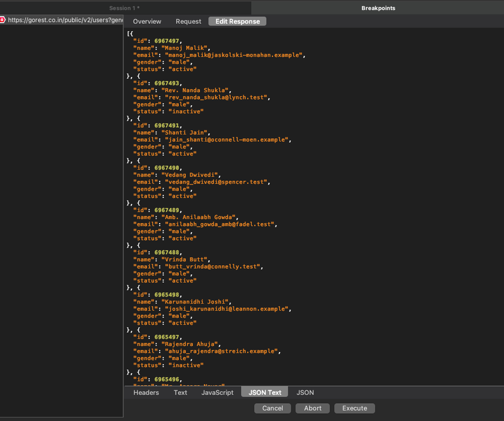
Task: Switch to the Overview tab
Action: click(147, 21)
